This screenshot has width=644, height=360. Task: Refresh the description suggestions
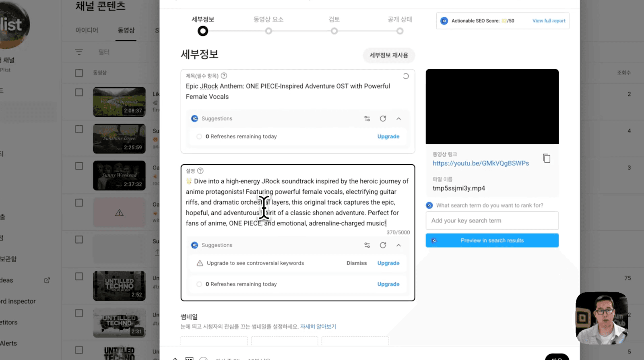[383, 245]
